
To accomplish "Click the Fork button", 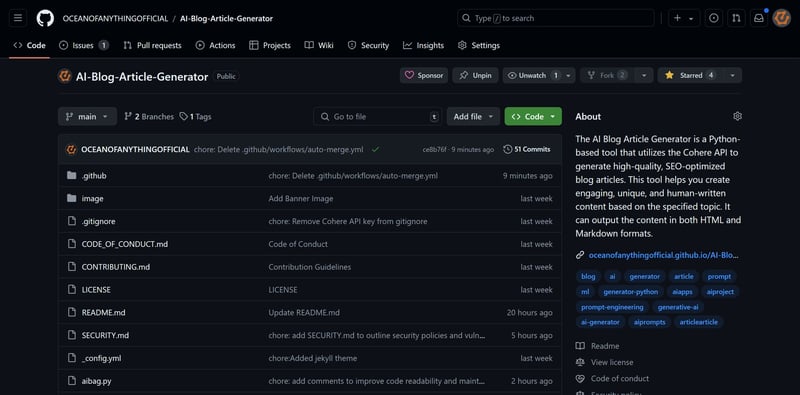I will click(x=607, y=76).
